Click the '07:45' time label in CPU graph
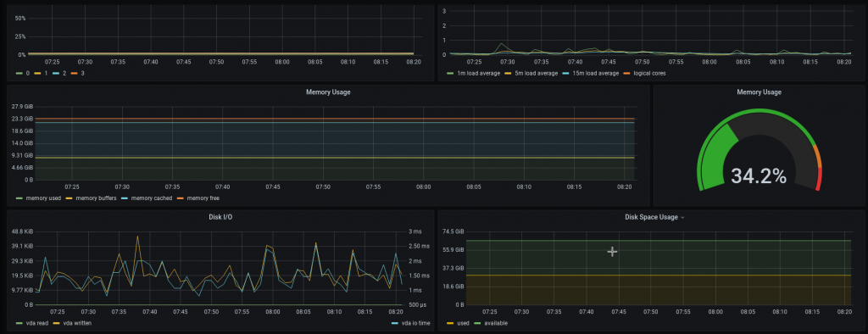 pos(183,62)
